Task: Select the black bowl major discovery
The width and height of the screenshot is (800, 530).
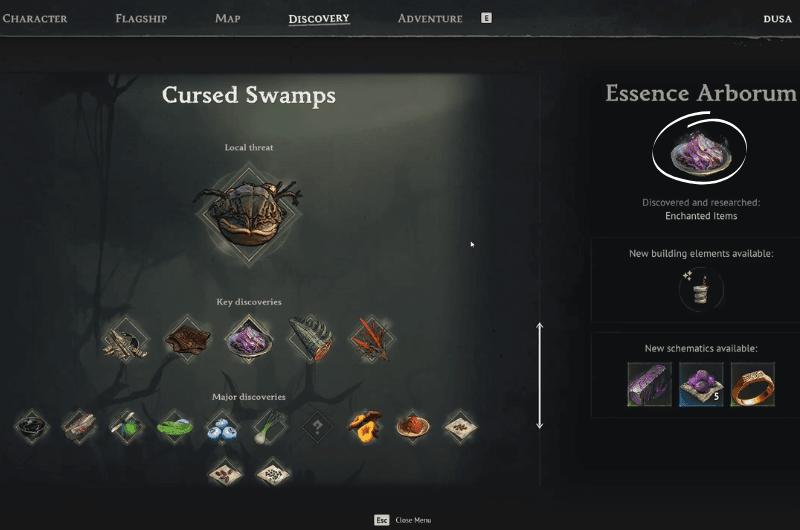Action: coord(32,426)
